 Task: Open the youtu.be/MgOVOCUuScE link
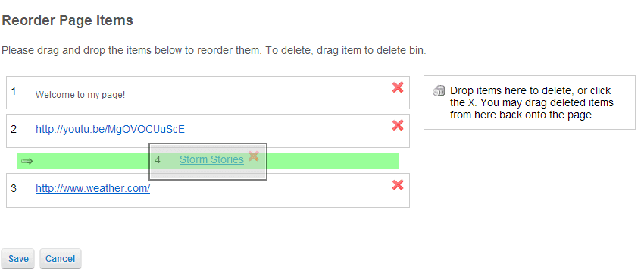tap(110, 129)
